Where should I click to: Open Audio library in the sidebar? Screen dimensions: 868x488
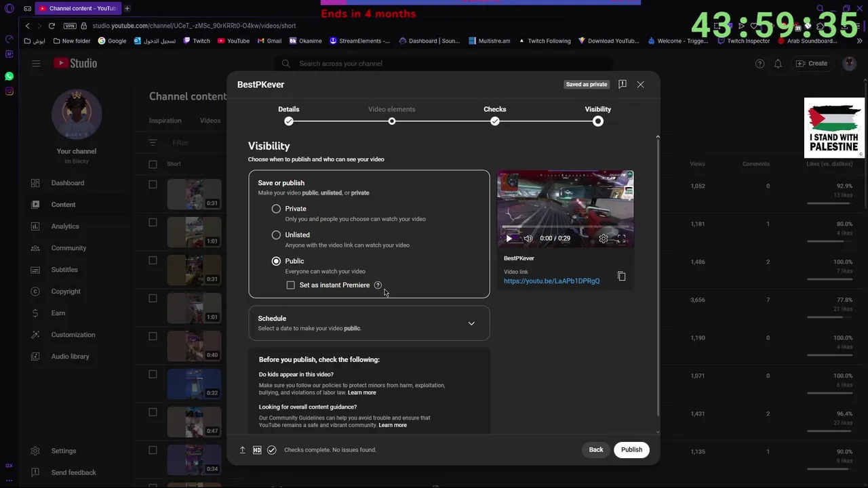(x=70, y=357)
